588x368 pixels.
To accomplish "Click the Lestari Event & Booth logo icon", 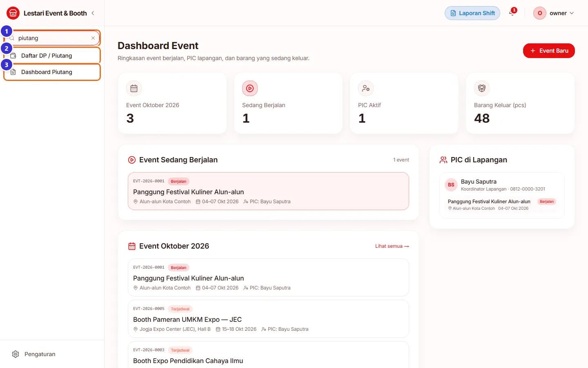I will pos(13,13).
